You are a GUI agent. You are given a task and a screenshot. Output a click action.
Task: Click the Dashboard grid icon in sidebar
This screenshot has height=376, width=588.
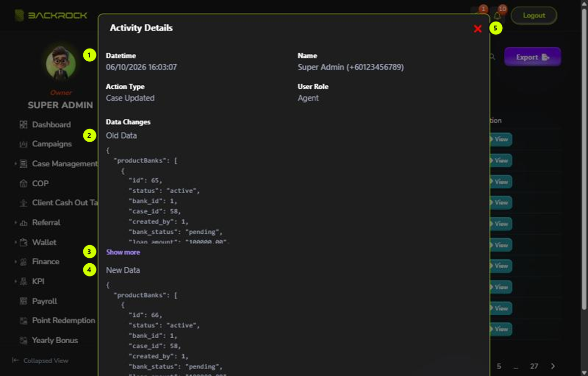pyautogui.click(x=24, y=125)
